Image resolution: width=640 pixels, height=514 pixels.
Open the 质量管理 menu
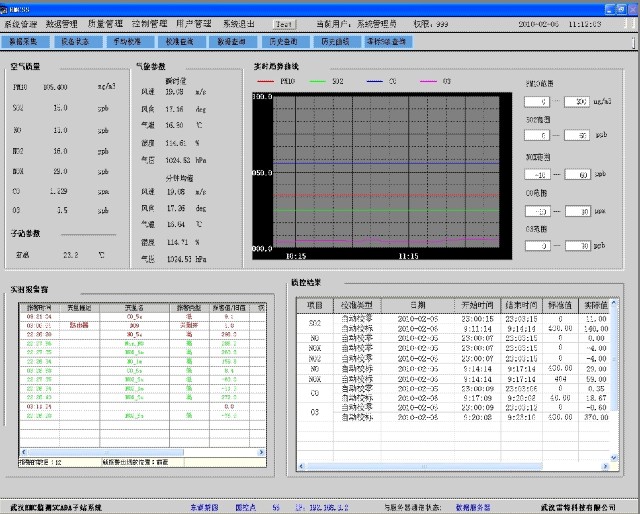106,21
